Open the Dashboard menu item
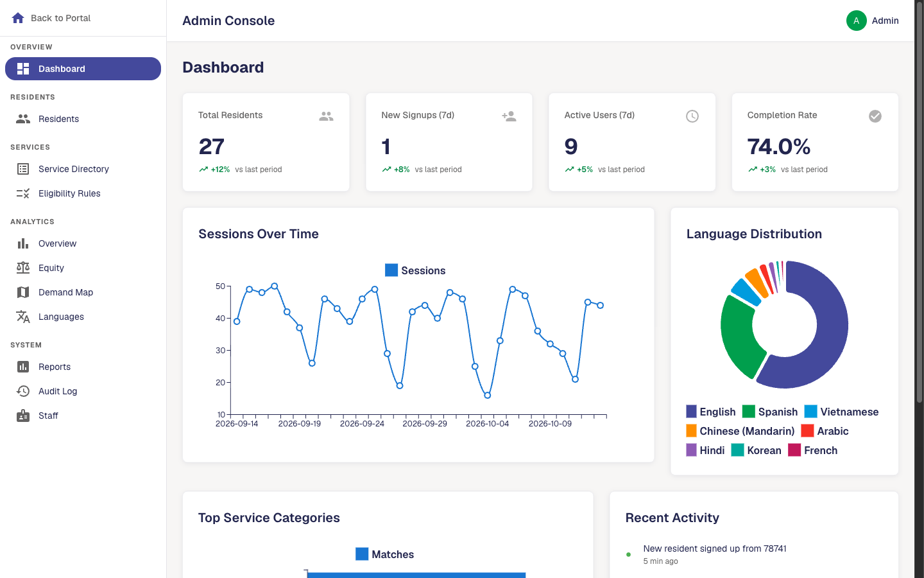 [x=83, y=69]
